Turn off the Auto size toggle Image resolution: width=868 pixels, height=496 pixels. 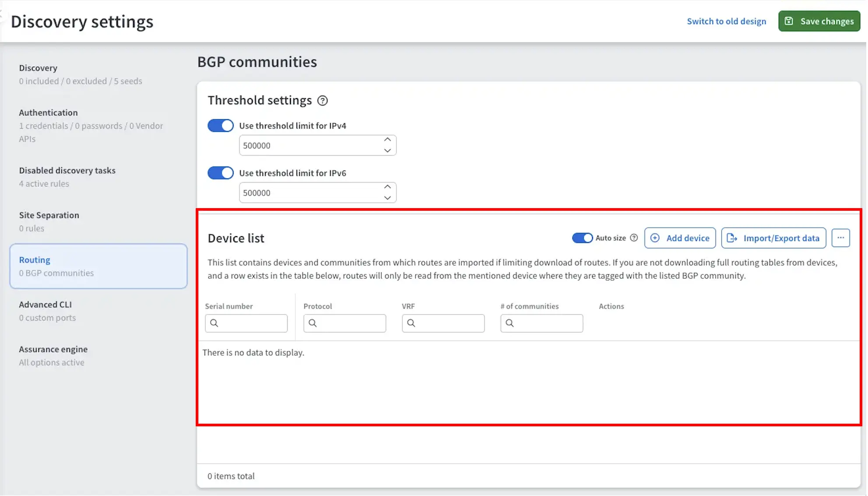(583, 238)
